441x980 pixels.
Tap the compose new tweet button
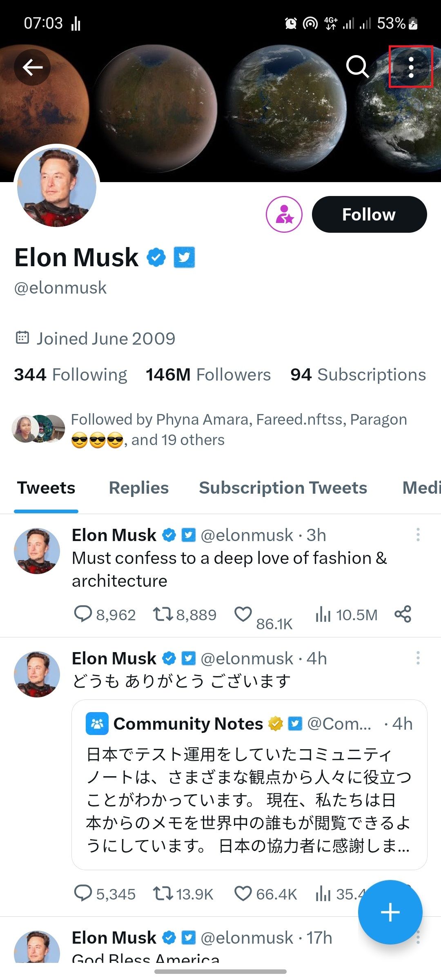(390, 911)
